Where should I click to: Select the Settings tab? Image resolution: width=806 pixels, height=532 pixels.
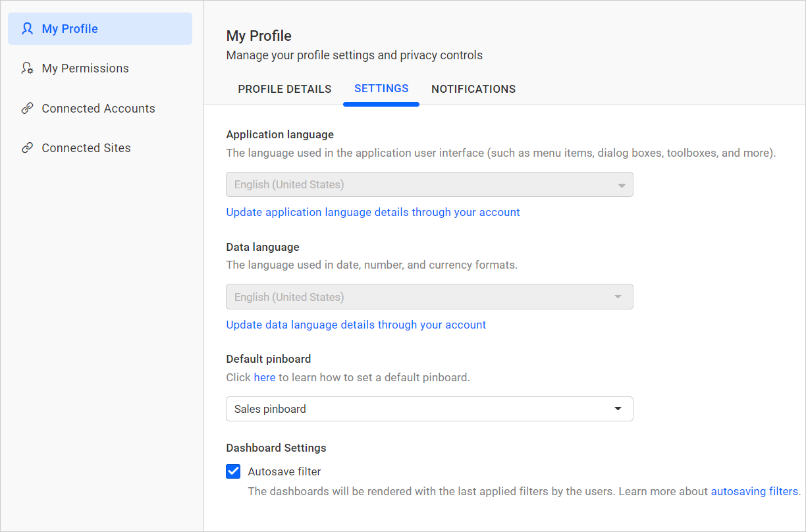pyautogui.click(x=381, y=89)
